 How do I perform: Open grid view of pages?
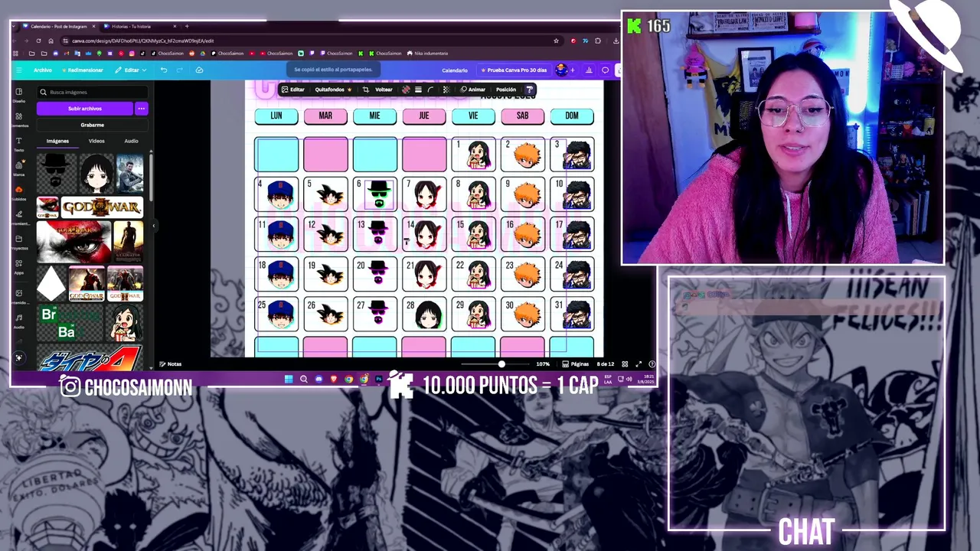tap(625, 364)
